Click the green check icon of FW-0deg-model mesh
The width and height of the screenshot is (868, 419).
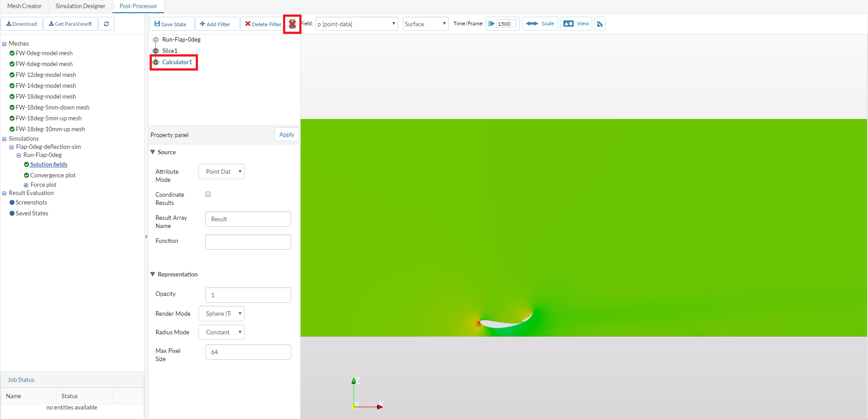pyautogui.click(x=12, y=53)
